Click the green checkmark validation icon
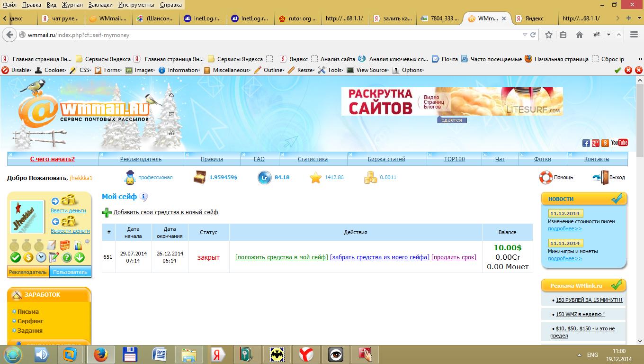 pos(617,70)
